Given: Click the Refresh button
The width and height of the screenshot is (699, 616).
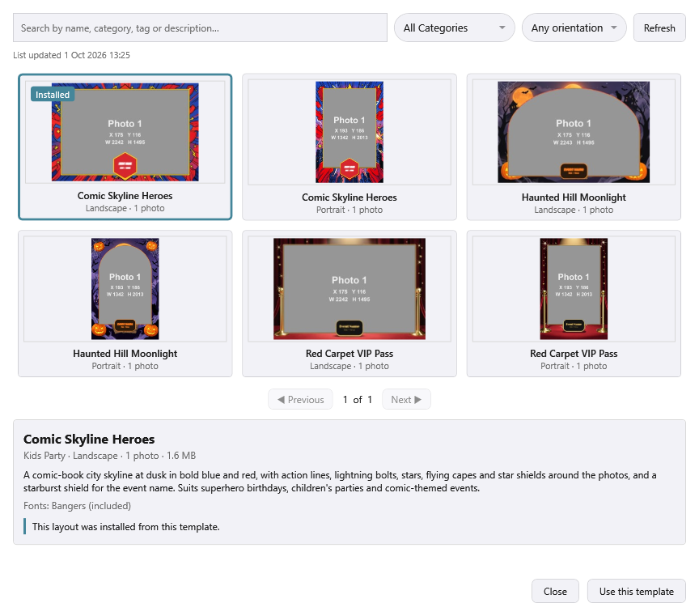Looking at the screenshot, I should coord(659,28).
